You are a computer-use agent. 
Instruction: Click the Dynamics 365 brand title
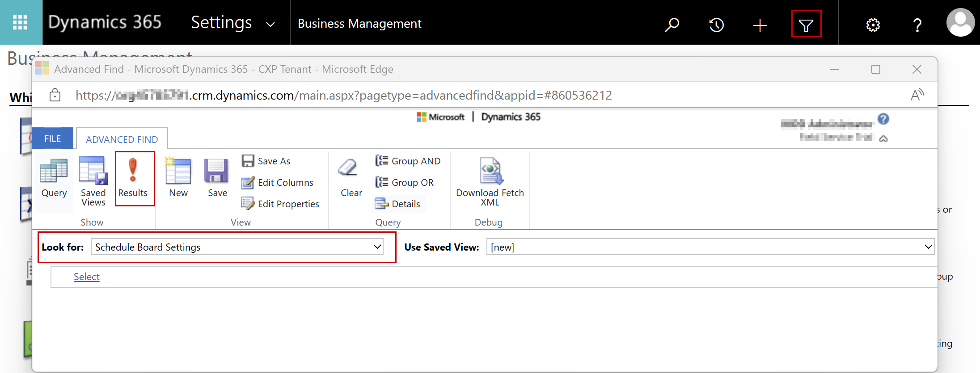coord(105,22)
